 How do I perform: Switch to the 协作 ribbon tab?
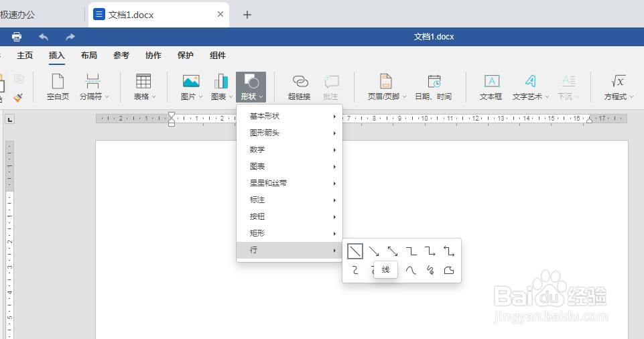(x=153, y=56)
